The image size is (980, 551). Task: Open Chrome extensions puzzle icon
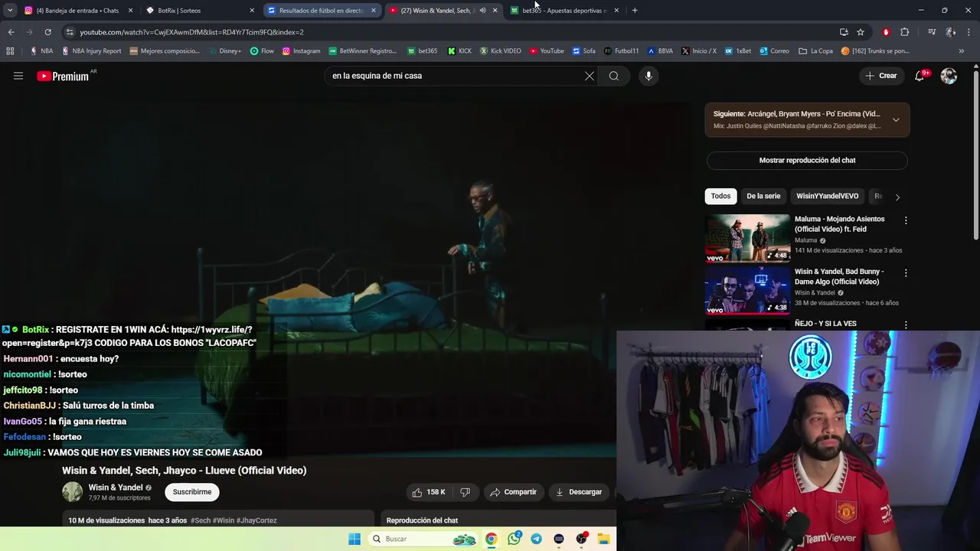[904, 32]
